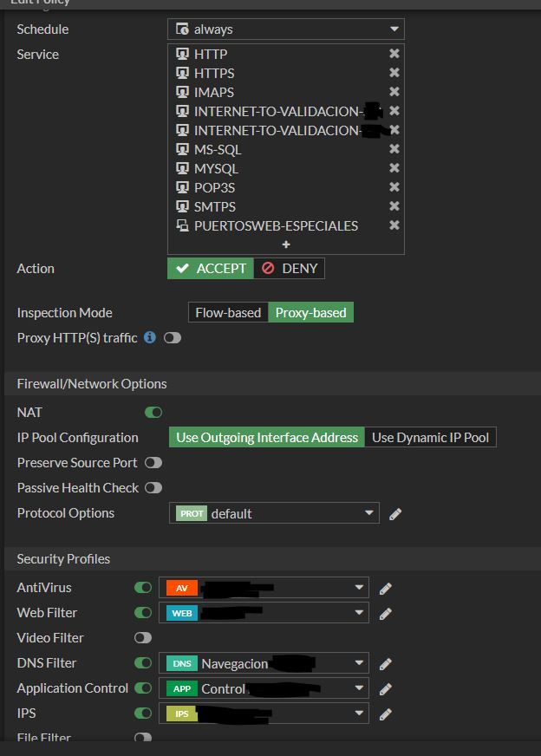
Task: Edit the Protocol Options pencil icon
Action: [395, 514]
